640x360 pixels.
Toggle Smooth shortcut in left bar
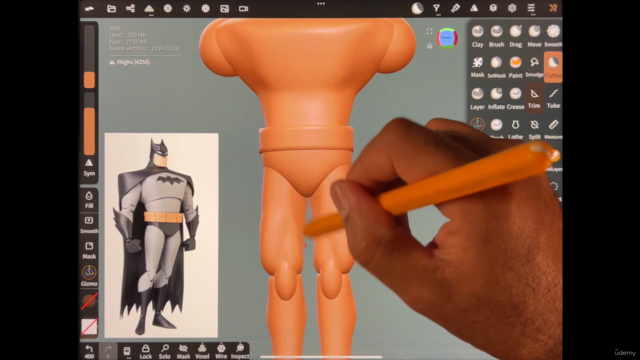coord(89,224)
